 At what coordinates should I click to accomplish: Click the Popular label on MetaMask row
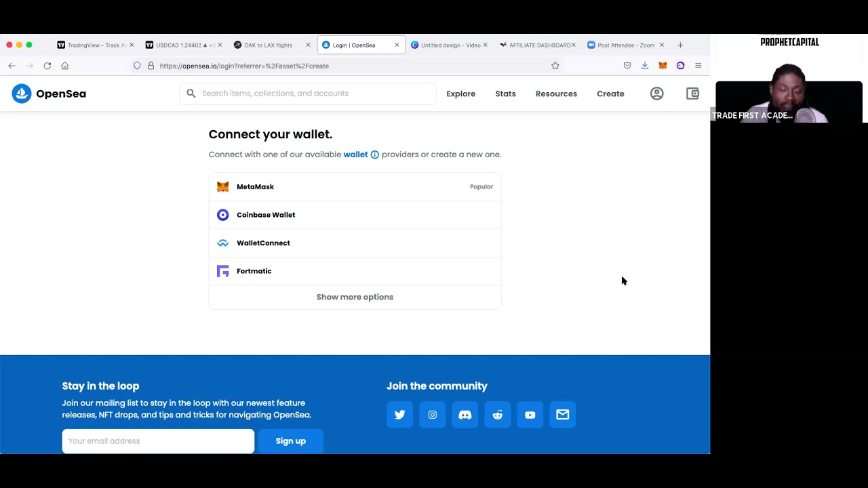tap(481, 186)
